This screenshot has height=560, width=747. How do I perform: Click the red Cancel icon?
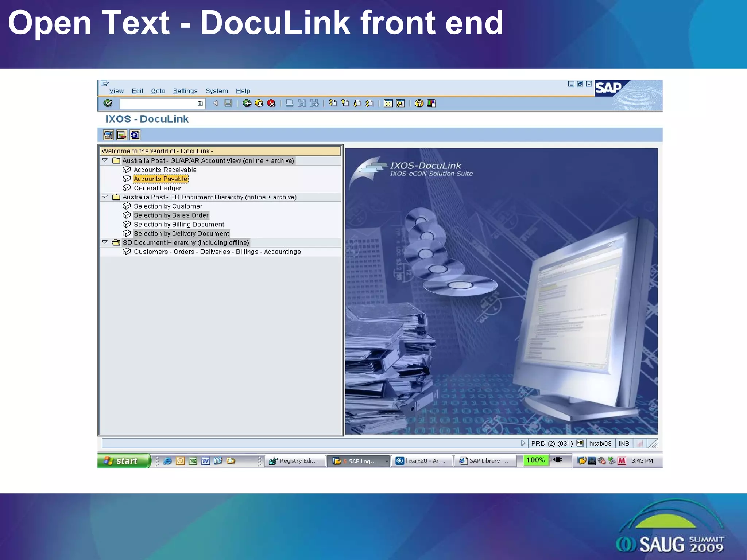point(271,103)
